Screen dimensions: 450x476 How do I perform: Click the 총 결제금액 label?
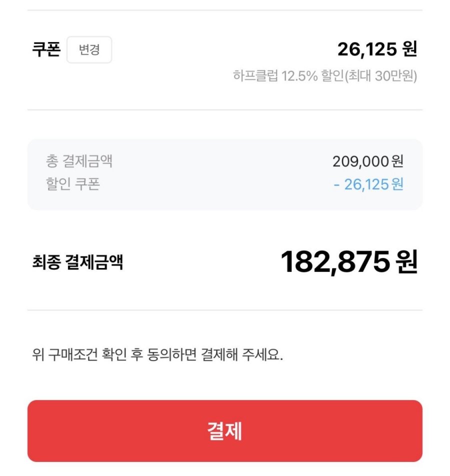click(79, 161)
